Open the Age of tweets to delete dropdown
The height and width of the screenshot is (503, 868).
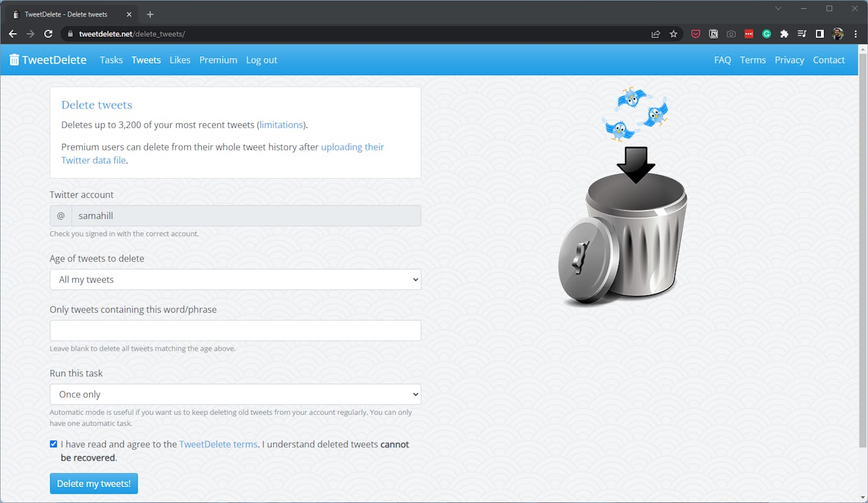(235, 280)
